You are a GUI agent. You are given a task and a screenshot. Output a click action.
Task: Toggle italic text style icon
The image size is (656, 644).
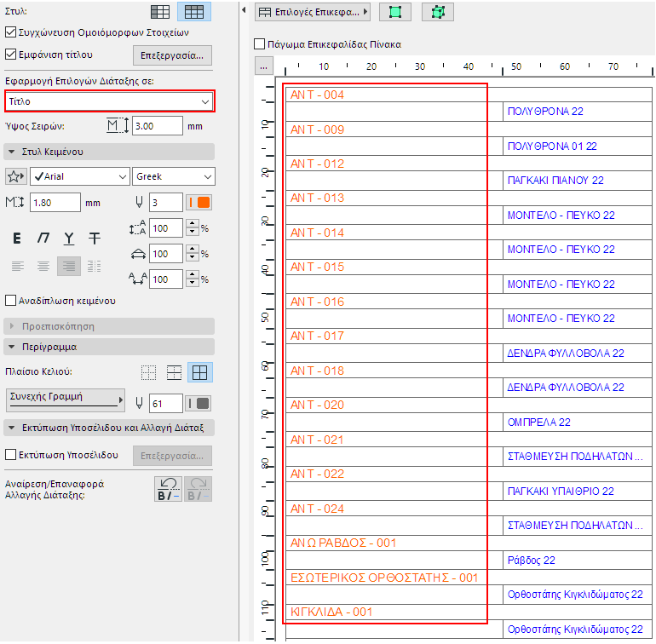click(43, 239)
